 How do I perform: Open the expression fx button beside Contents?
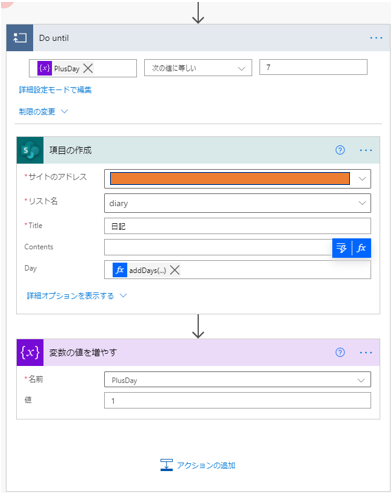(x=361, y=248)
